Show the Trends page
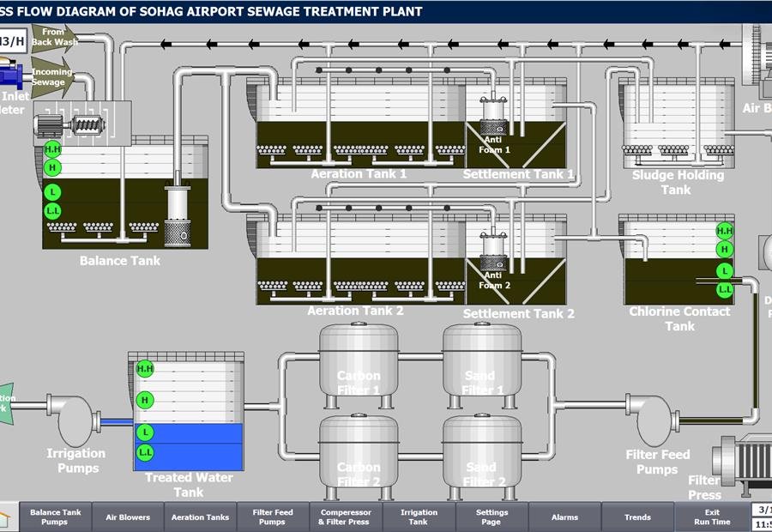The width and height of the screenshot is (772, 532). (637, 517)
